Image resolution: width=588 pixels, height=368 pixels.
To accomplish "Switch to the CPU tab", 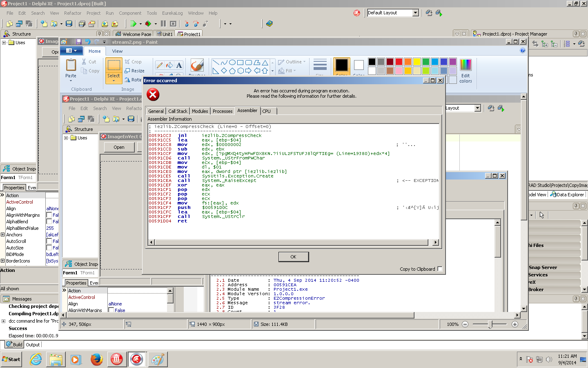I will (267, 111).
